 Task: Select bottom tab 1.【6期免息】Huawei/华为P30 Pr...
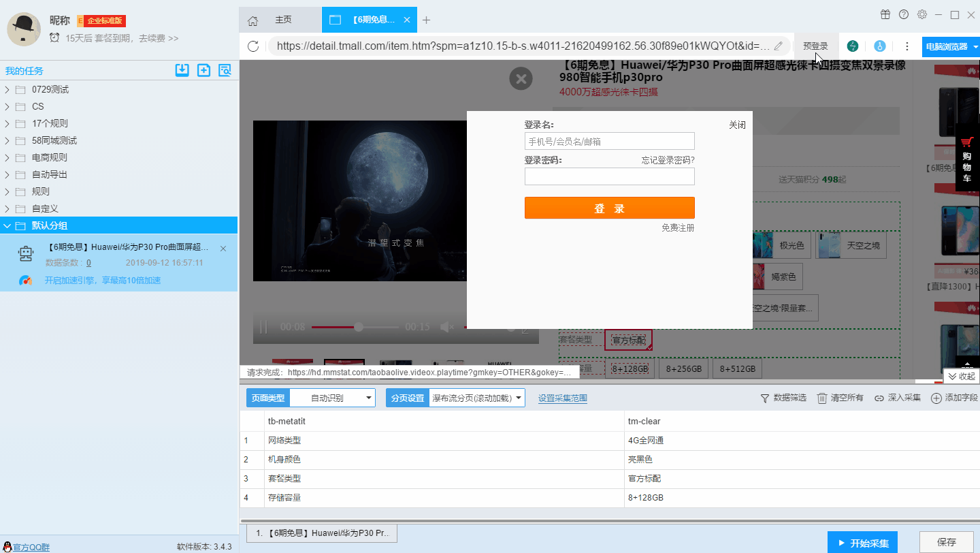[321, 533]
